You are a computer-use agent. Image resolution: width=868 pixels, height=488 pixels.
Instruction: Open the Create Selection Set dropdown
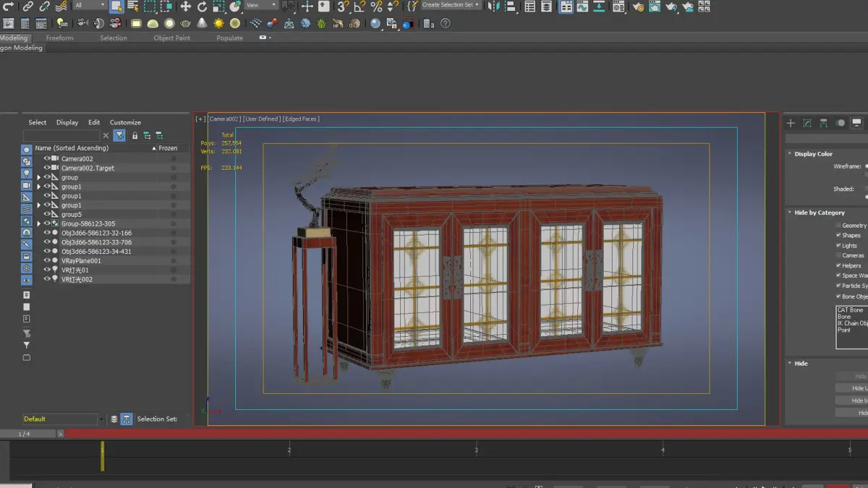[451, 5]
